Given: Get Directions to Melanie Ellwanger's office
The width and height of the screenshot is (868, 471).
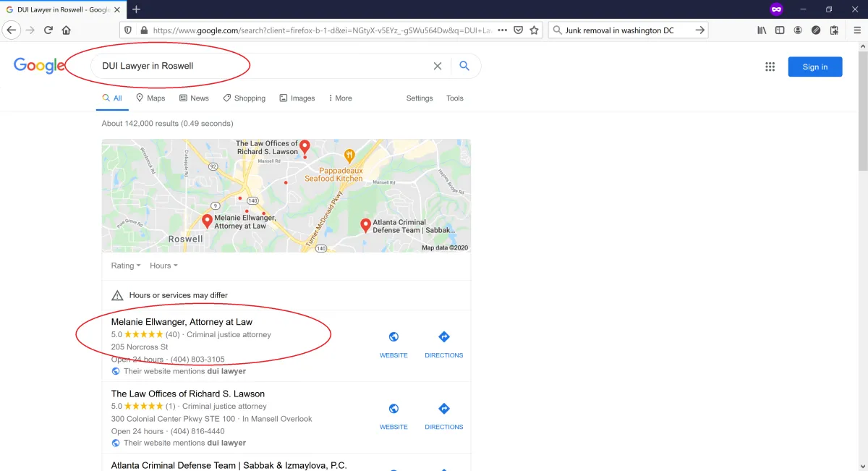Looking at the screenshot, I should (444, 345).
